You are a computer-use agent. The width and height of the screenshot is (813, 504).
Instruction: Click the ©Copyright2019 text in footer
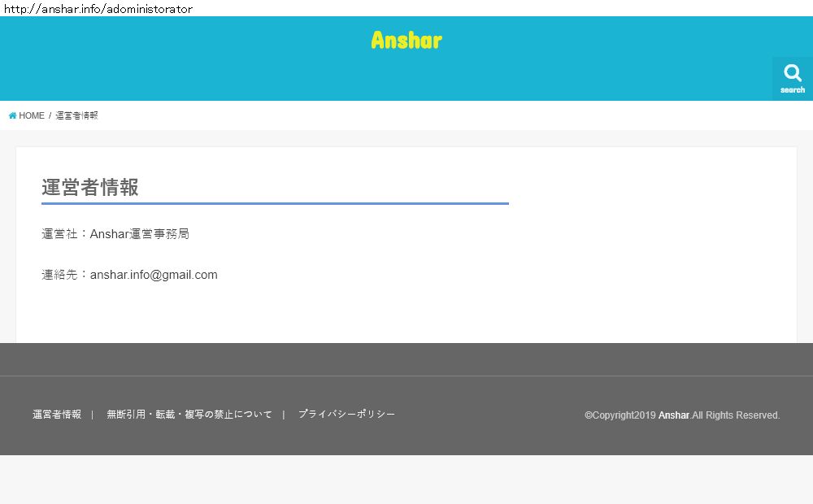pyautogui.click(x=620, y=415)
